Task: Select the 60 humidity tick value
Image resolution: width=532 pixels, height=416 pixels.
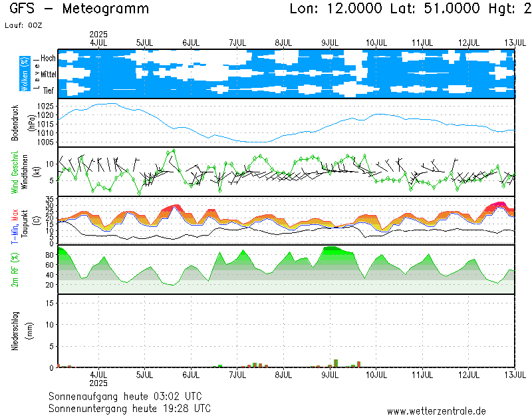Action: pyautogui.click(x=49, y=265)
